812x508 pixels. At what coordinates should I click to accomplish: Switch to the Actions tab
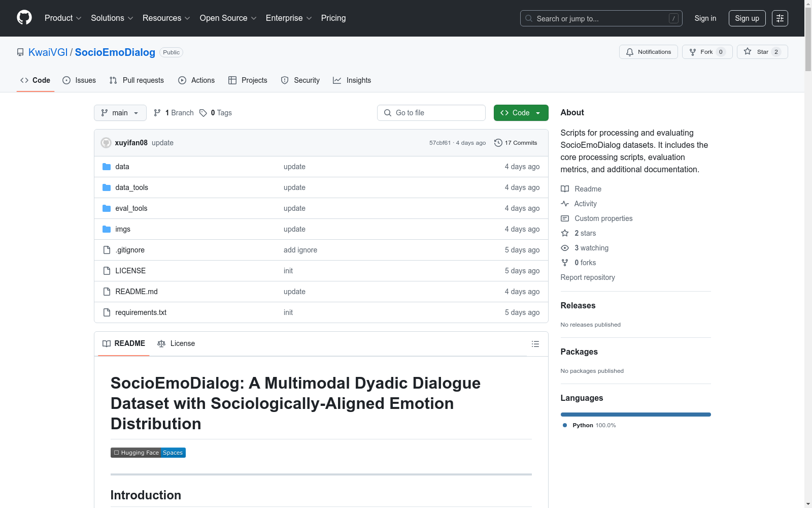point(196,80)
